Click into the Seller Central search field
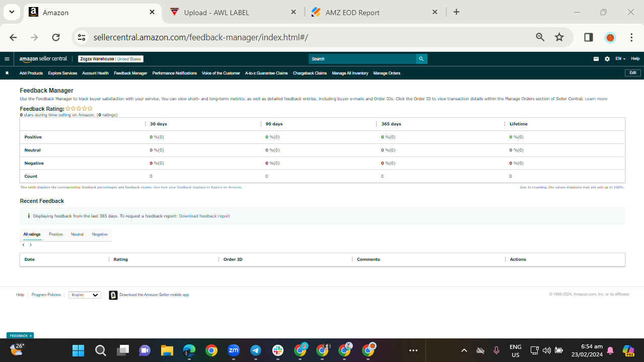 pos(363,59)
